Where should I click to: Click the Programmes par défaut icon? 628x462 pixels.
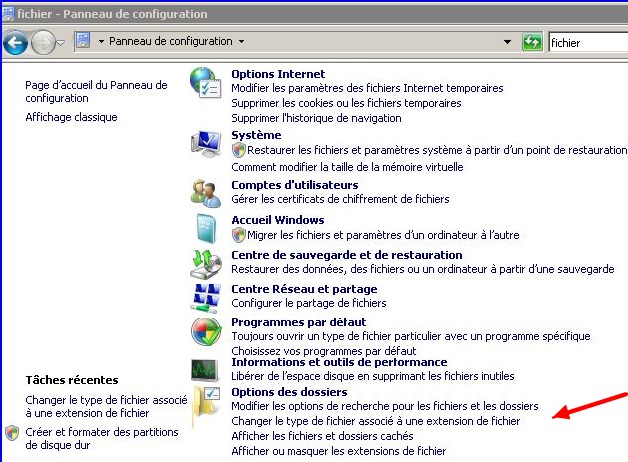206,331
